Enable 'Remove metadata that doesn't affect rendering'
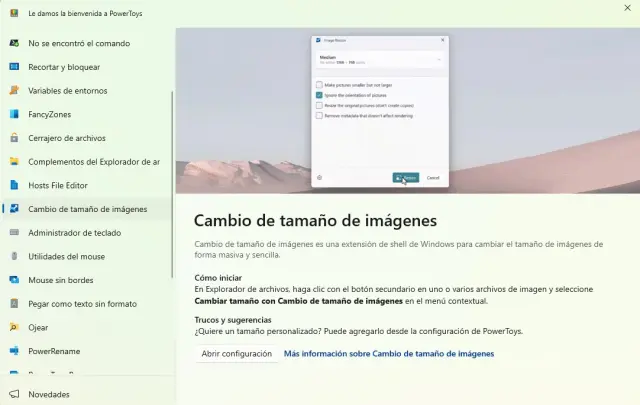 [319, 115]
